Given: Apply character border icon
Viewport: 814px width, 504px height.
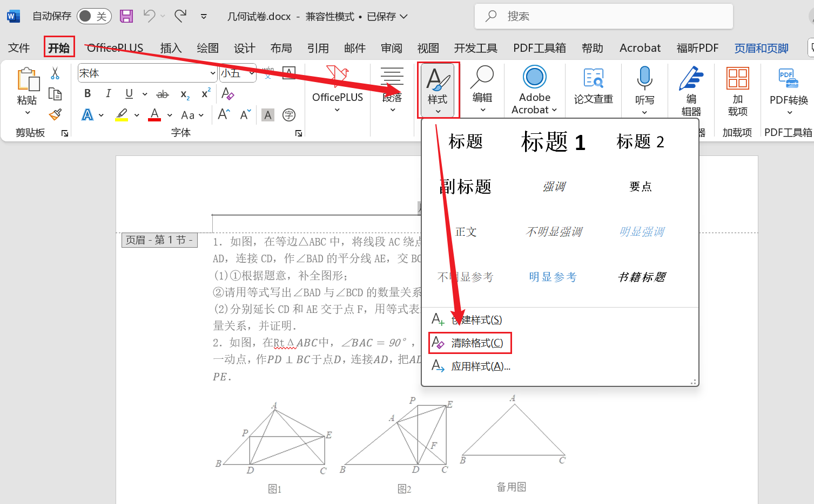Looking at the screenshot, I should 289,73.
